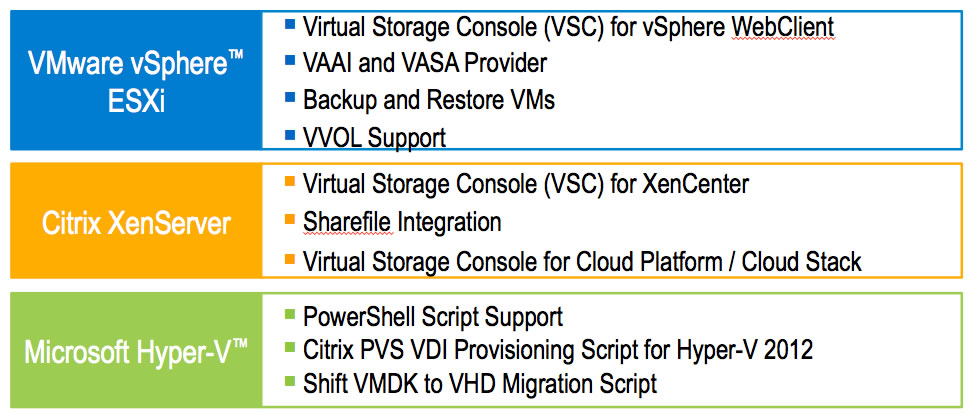Click the Microsoft Hyper-V green box
Screen dimensions: 977x418
(136, 350)
